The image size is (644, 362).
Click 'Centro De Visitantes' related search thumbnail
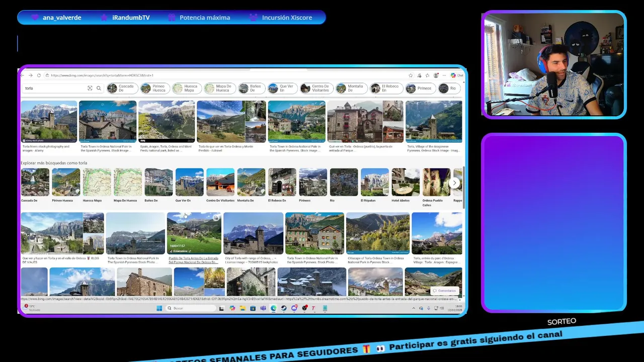220,182
